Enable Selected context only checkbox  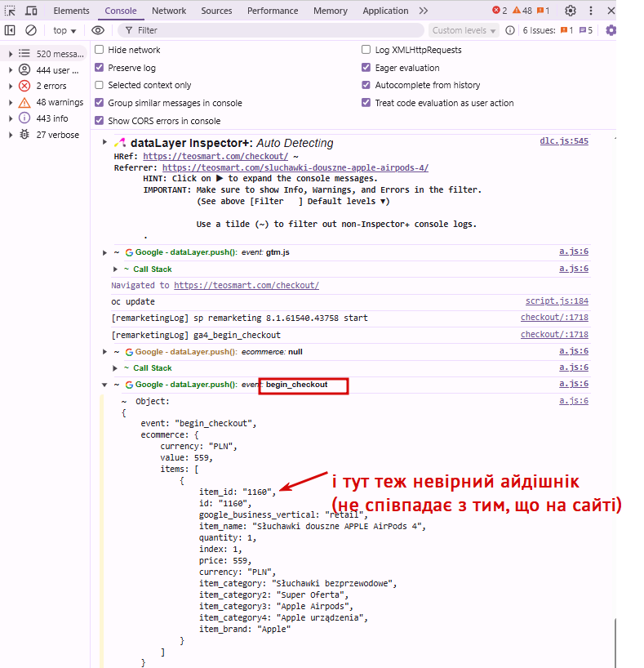point(100,85)
